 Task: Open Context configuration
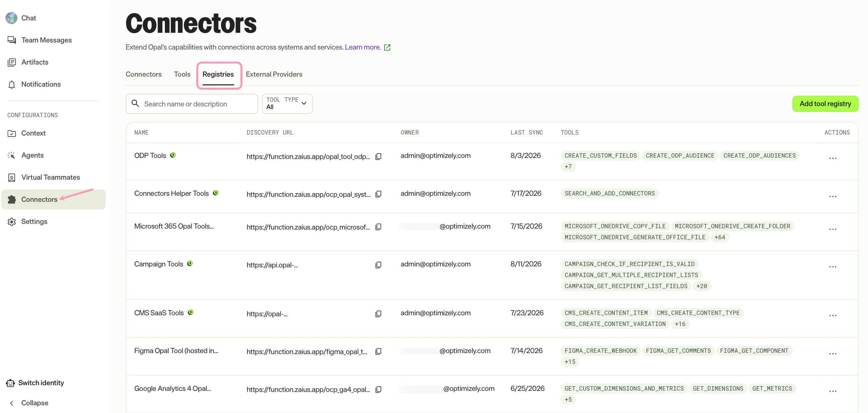[33, 133]
